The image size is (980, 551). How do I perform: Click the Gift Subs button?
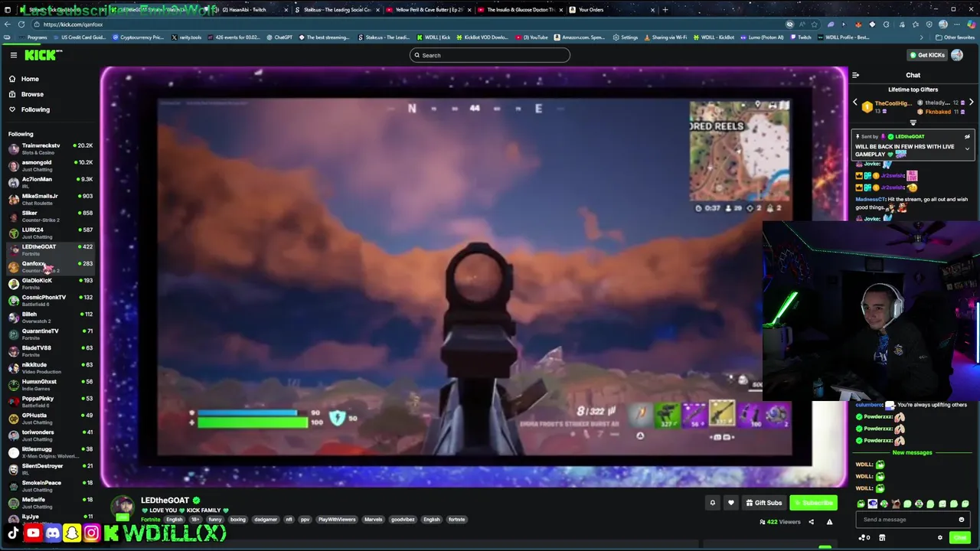(x=764, y=503)
